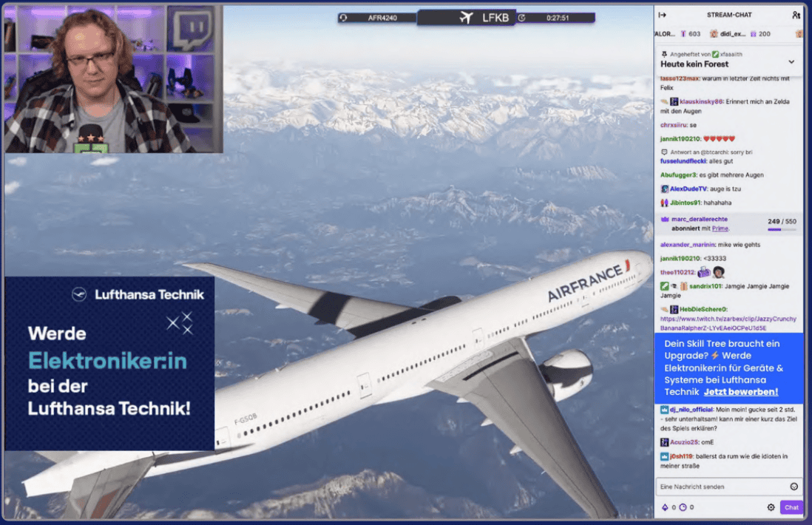Click the purple Chat send button
Image resolution: width=812 pixels, height=525 pixels.
coord(791,507)
